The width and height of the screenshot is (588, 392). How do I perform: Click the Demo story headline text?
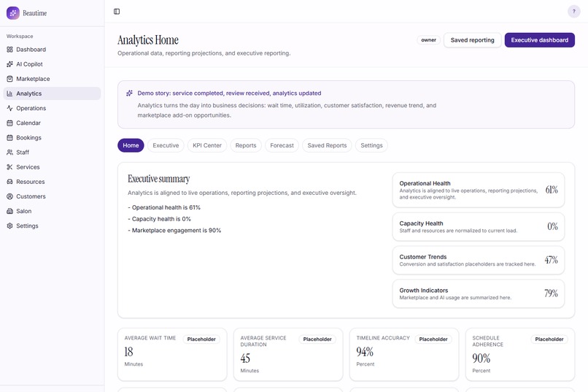[x=229, y=93]
